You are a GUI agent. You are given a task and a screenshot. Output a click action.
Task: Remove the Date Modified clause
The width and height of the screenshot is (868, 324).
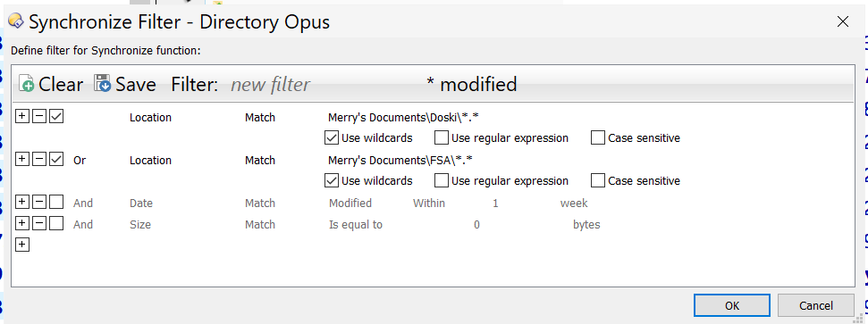tap(38, 203)
